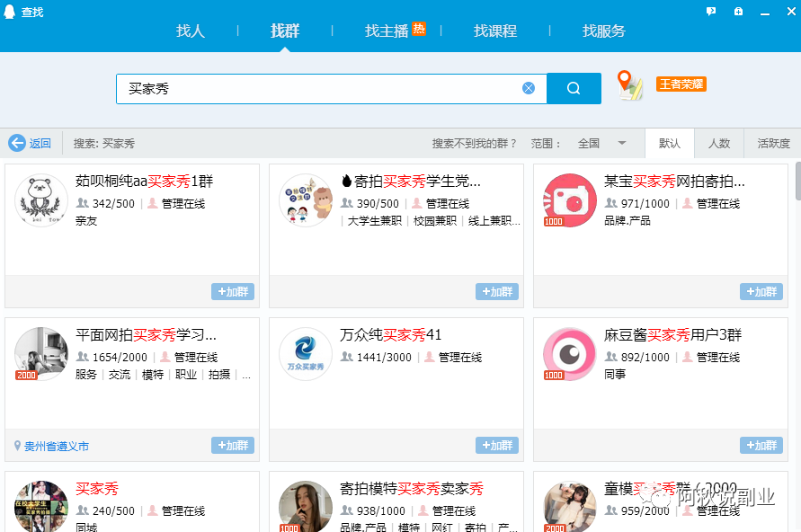This screenshot has height=532, width=801.
Task: Click the 贵州省遵义市 location link
Action: pyautogui.click(x=57, y=446)
